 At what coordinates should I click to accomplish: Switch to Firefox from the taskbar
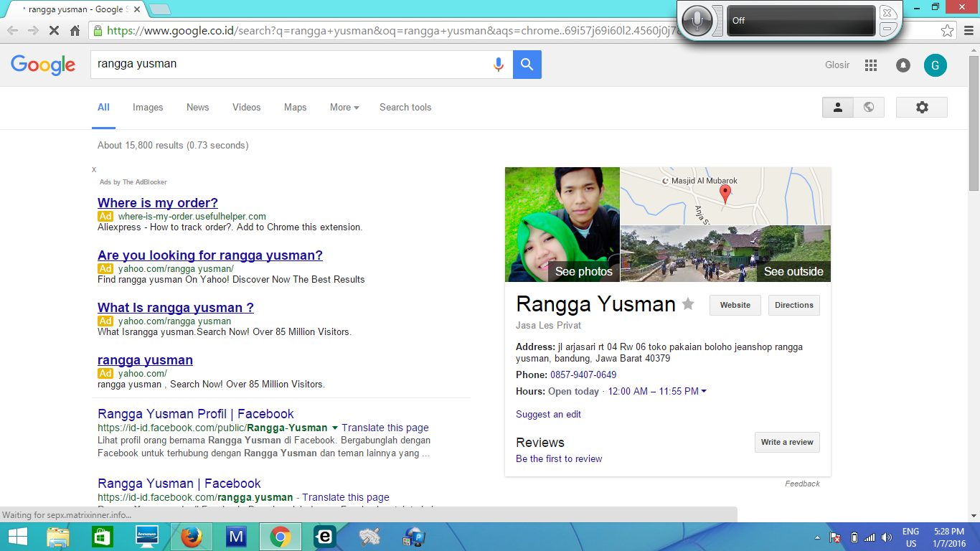pyautogui.click(x=192, y=537)
